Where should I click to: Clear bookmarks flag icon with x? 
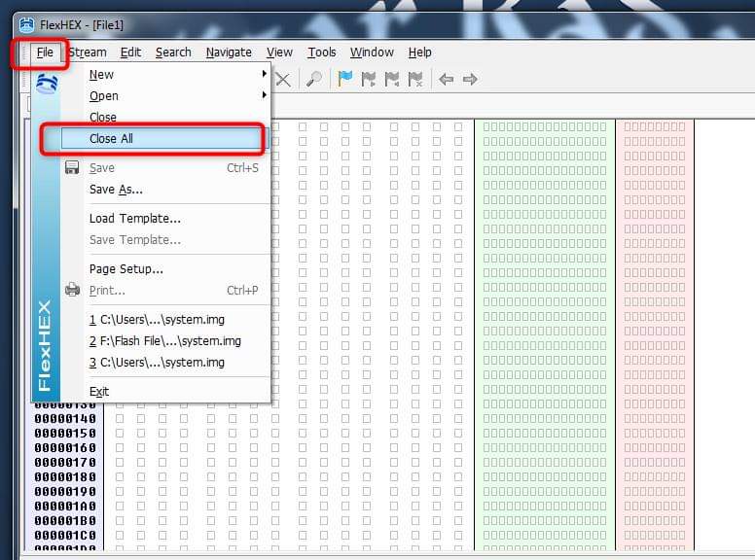tap(415, 79)
